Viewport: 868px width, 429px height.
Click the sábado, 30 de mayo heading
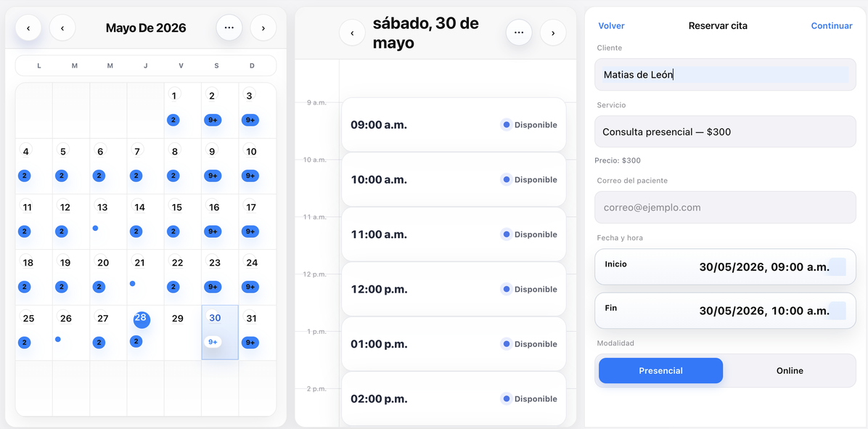[426, 33]
